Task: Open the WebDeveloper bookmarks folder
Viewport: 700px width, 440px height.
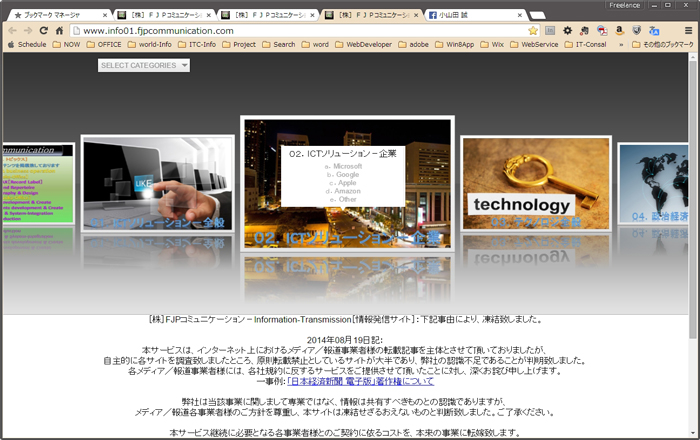Action: point(364,45)
